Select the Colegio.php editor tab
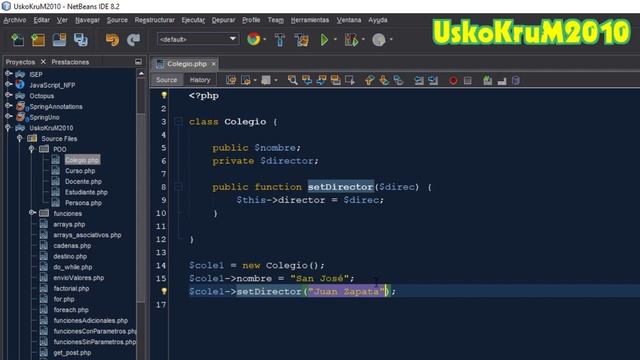Viewport: 640px width, 360px height. click(187, 64)
